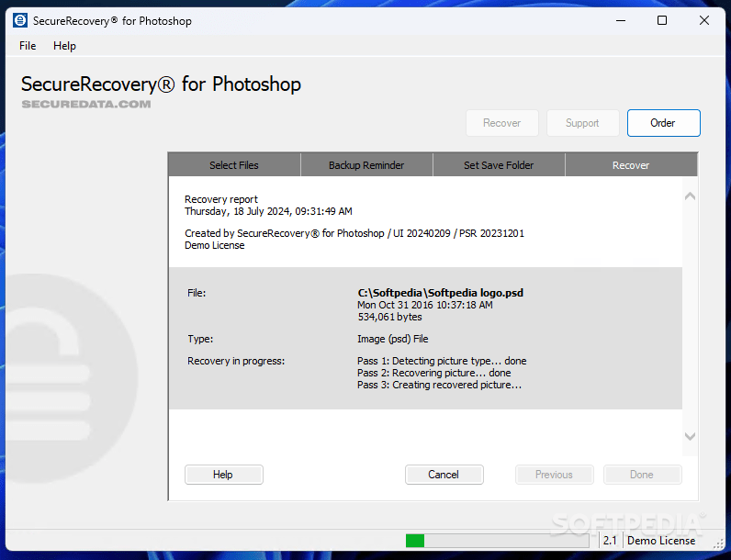Click the Demo License status bar entry
This screenshot has width=731, height=560.
coord(661,541)
